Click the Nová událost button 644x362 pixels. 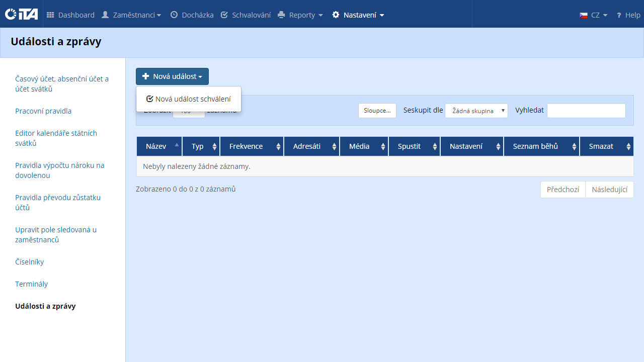(x=172, y=76)
